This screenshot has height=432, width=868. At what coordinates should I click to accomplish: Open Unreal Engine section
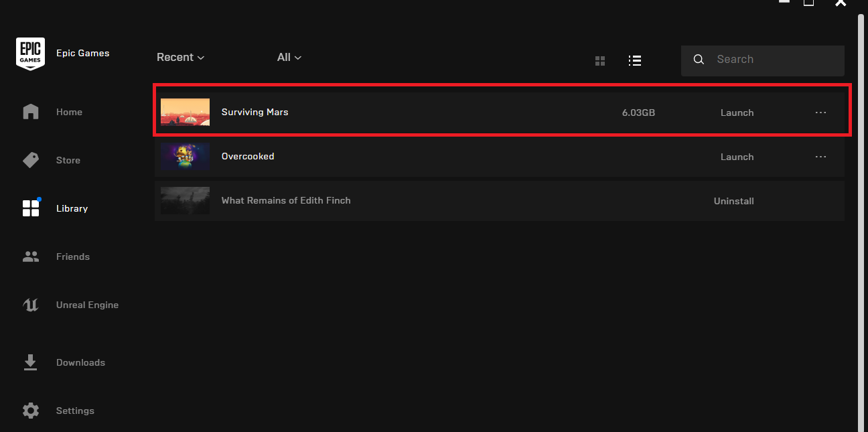coord(87,305)
